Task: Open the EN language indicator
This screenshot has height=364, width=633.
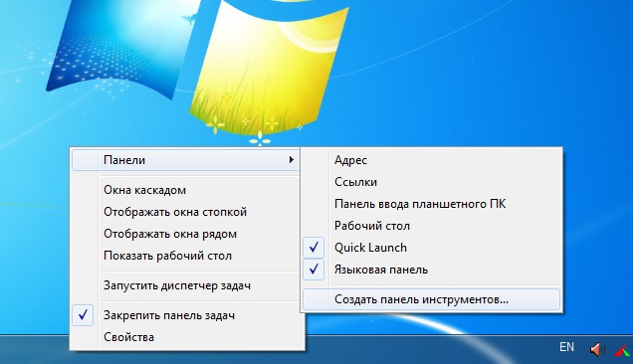Action: [566, 347]
